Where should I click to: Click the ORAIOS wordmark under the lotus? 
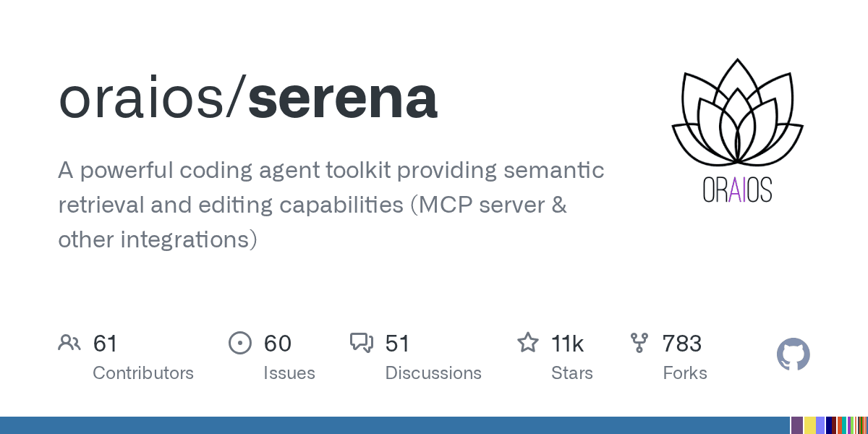click(737, 190)
